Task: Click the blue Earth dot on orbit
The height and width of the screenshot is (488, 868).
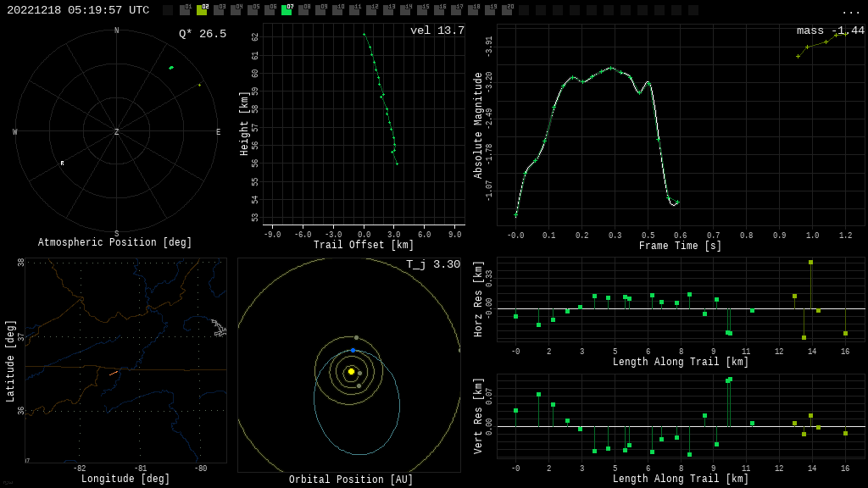Action: (353, 350)
